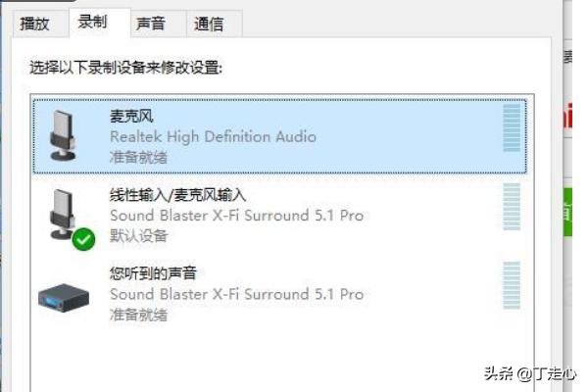The height and width of the screenshot is (392, 588).
Task: Click the Realtek 麦克风 microphone icon
Action: point(63,135)
